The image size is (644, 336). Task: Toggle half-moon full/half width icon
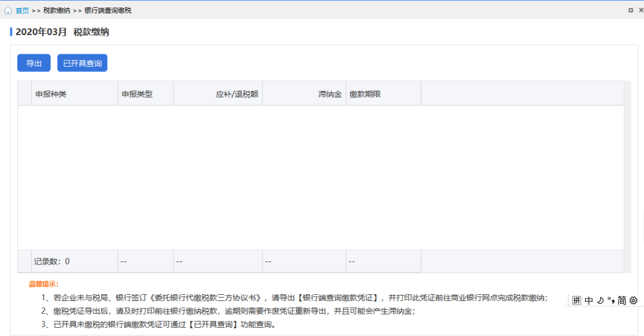click(x=600, y=301)
